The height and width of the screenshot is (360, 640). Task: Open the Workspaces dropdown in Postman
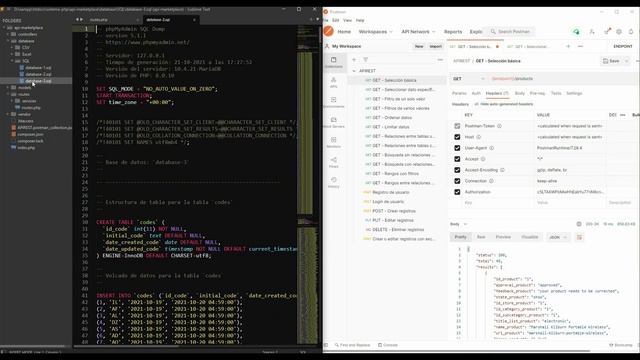point(376,32)
